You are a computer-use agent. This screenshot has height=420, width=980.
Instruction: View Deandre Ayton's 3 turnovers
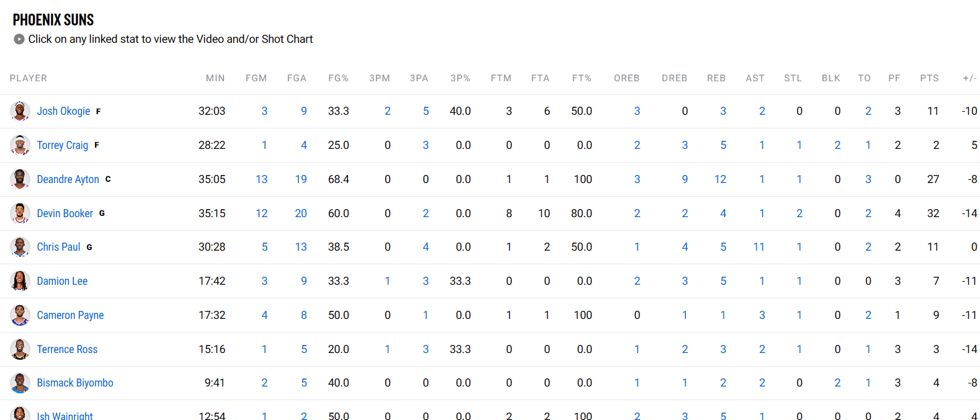(x=868, y=179)
